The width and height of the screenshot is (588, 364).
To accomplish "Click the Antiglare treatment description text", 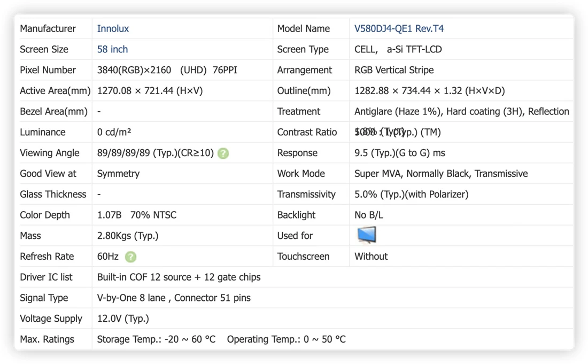I will (462, 111).
